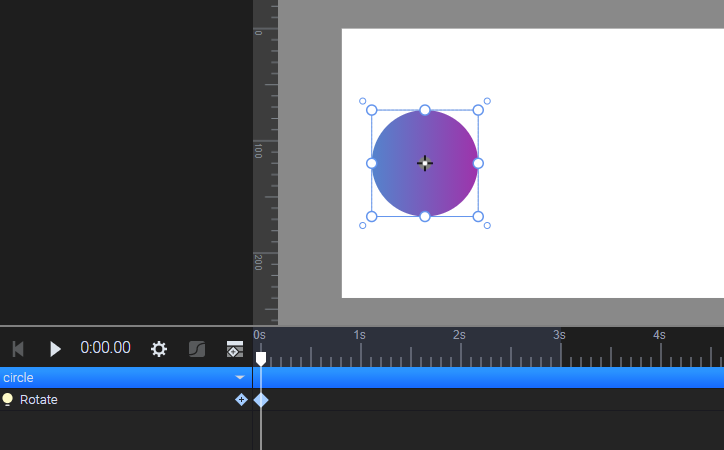The height and width of the screenshot is (450, 724).
Task: Click the circle's left-middle resize handle
Action: pyautogui.click(x=372, y=163)
